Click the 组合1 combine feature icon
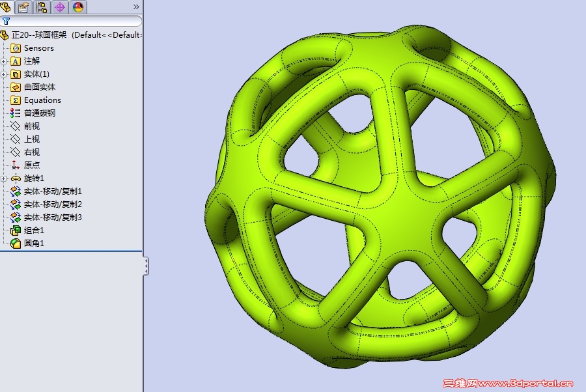 click(x=16, y=231)
